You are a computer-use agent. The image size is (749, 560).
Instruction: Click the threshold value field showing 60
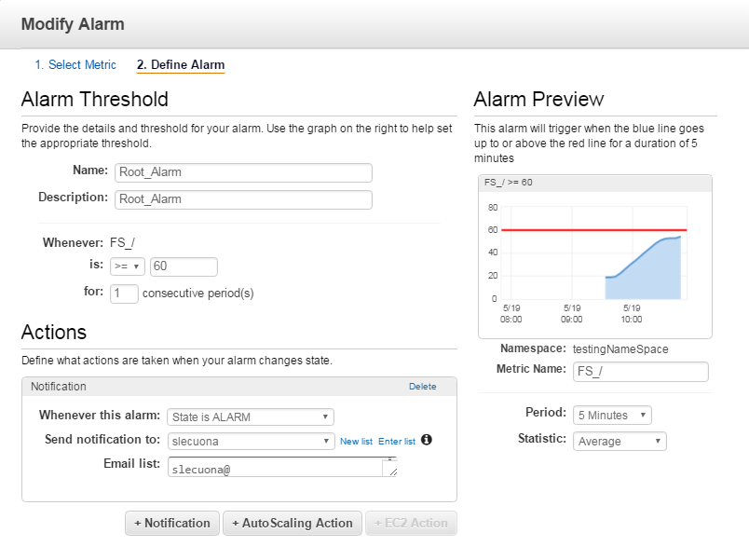[184, 266]
